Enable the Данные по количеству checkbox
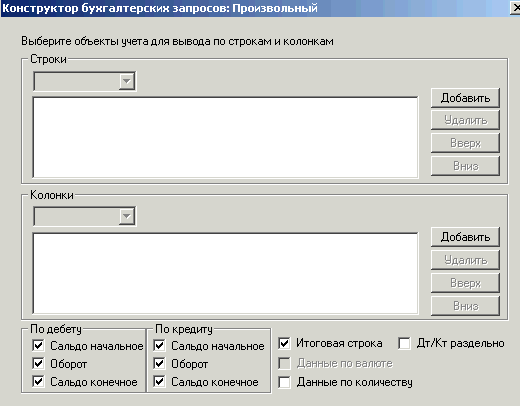This screenshot has height=406, width=520. (x=284, y=382)
